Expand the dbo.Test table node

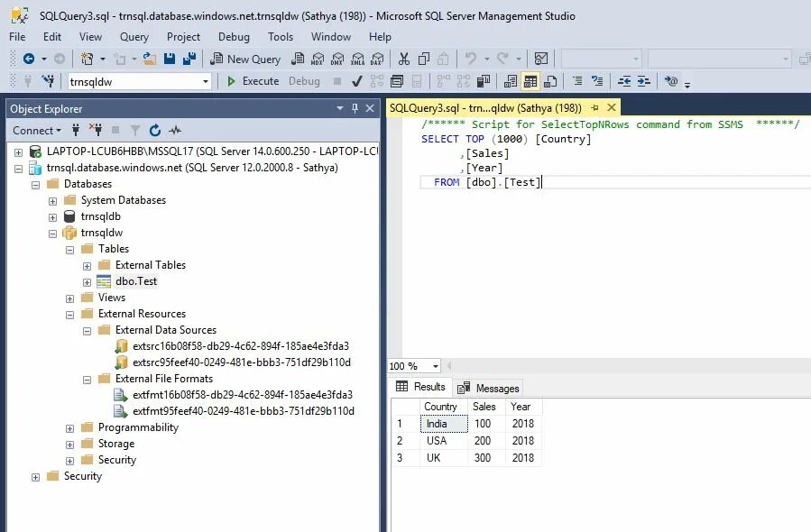coord(87,282)
